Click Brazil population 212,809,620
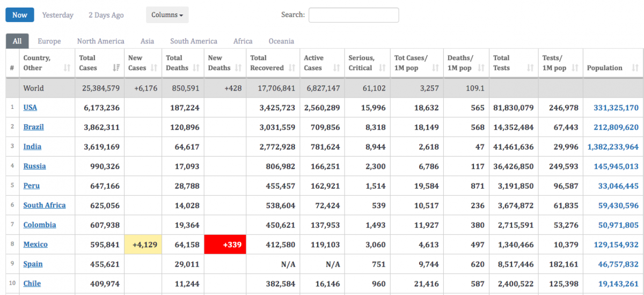The width and height of the screenshot is (644, 295). [616, 127]
